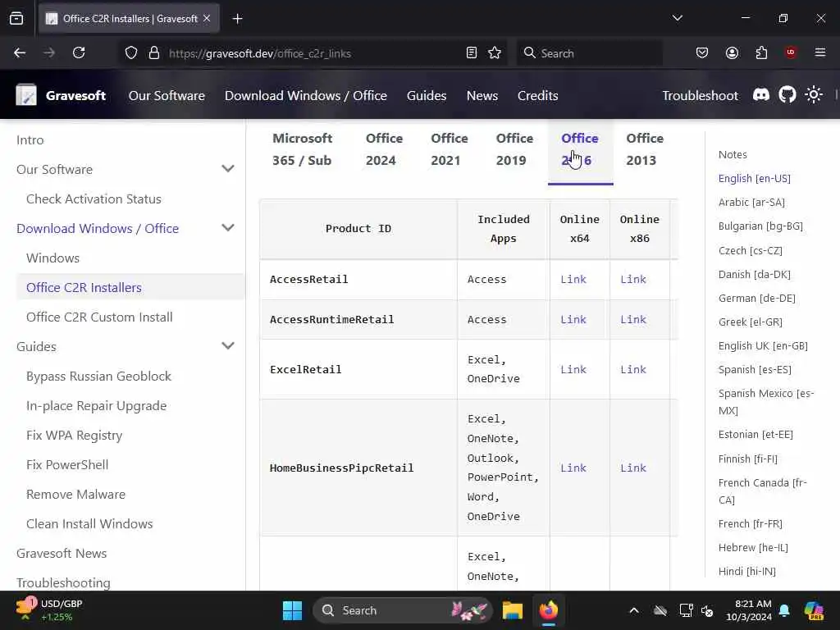Viewport: 840px width, 630px height.
Task: Click HomeBusinessPipcRetail Online x86 Link
Action: coord(633,468)
